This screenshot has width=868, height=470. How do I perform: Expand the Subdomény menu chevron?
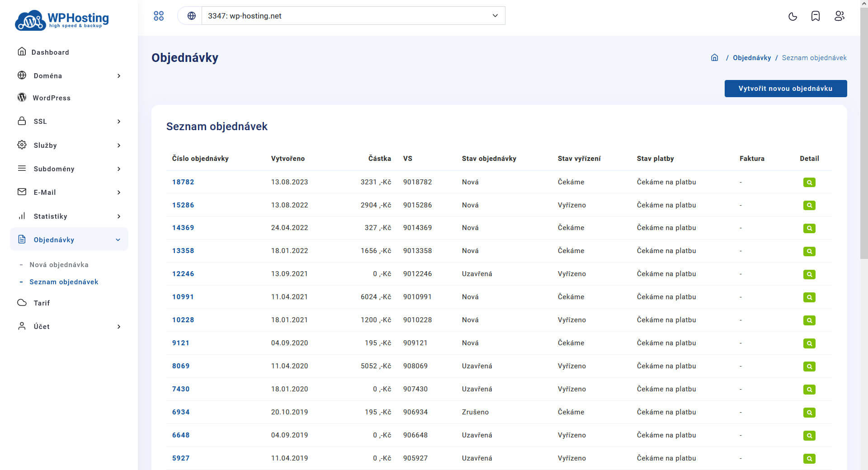(x=119, y=169)
